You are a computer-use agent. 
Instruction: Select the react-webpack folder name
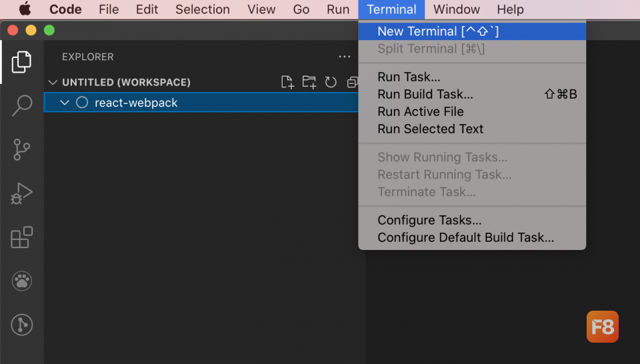[136, 103]
